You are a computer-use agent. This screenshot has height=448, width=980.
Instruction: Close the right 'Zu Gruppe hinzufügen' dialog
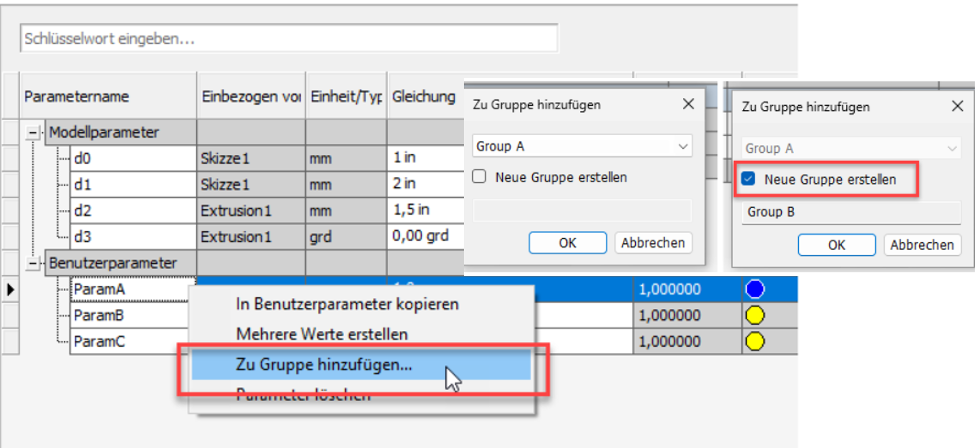coord(958,106)
